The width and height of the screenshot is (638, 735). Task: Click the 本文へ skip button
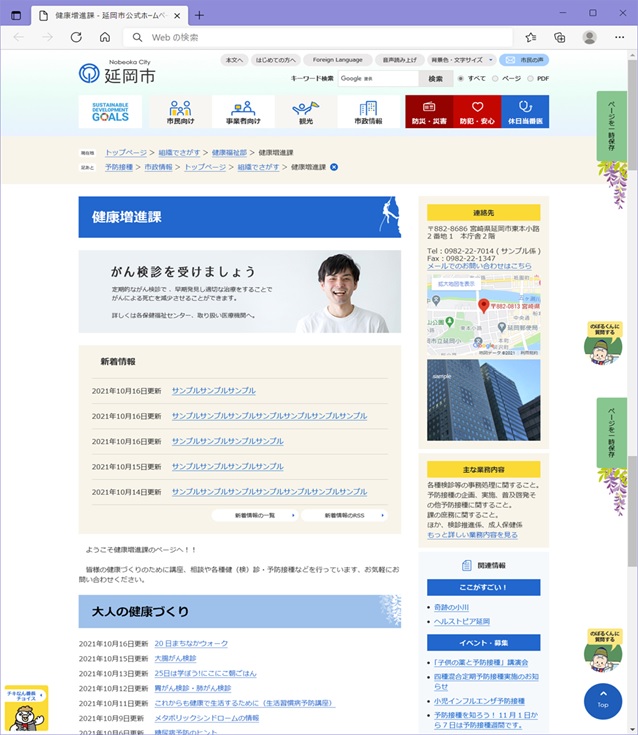(x=234, y=60)
